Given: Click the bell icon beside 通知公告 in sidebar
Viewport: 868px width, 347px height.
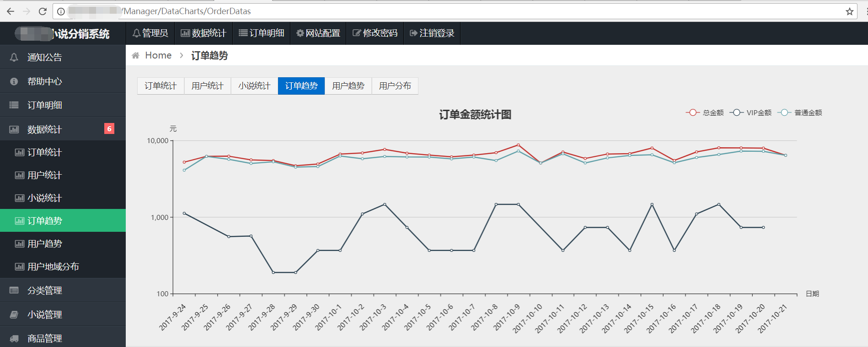Looking at the screenshot, I should point(14,57).
